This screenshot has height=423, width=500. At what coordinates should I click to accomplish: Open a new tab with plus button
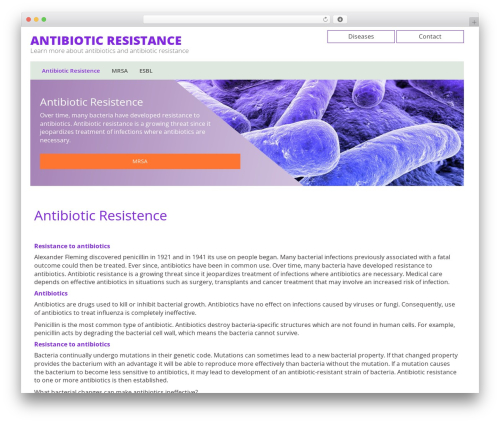474,22
